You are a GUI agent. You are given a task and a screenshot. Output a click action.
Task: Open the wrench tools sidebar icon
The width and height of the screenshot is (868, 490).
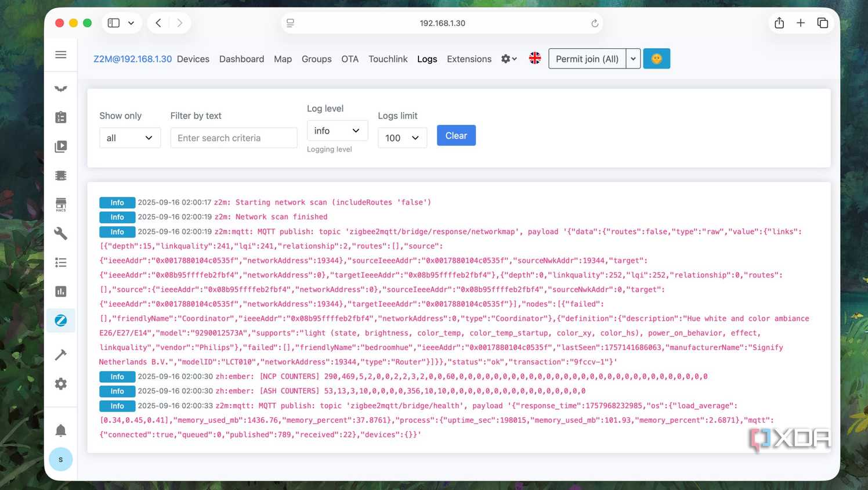coord(60,233)
